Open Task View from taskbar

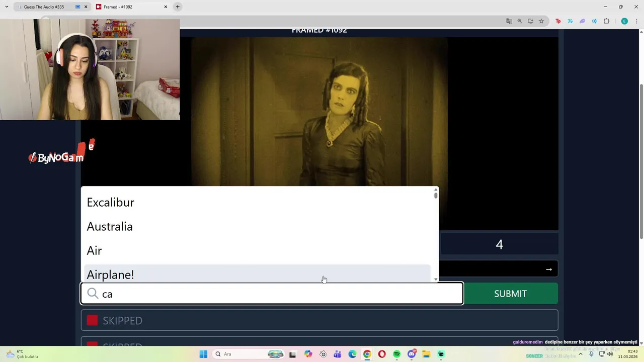coord(292,354)
